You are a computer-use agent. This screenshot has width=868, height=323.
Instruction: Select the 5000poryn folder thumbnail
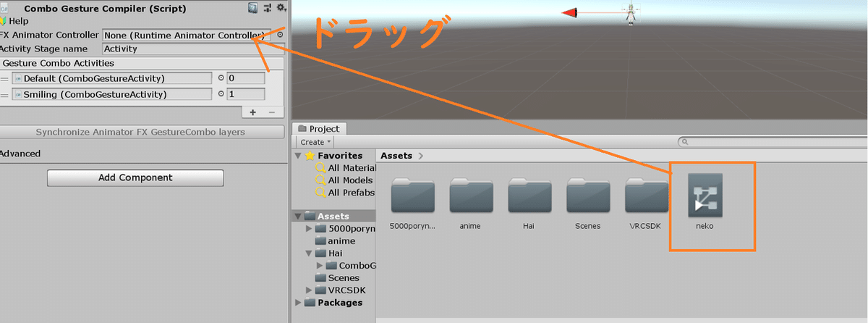coord(413,204)
